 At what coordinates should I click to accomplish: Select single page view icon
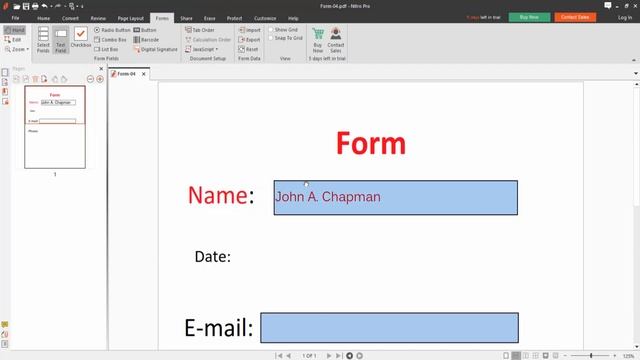(506, 356)
